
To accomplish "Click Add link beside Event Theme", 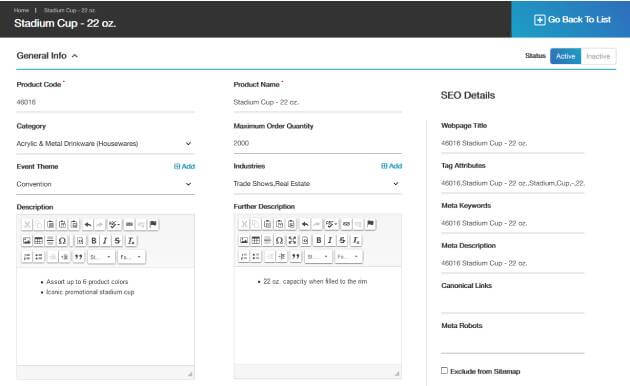I will [184, 166].
